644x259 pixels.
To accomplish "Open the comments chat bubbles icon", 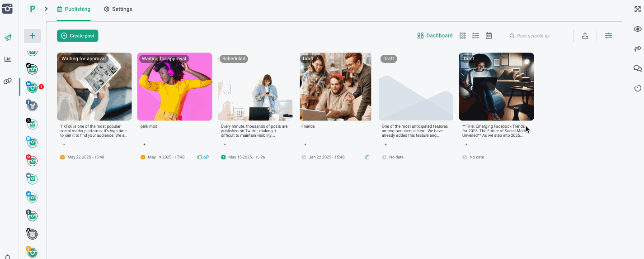I will tap(637, 68).
